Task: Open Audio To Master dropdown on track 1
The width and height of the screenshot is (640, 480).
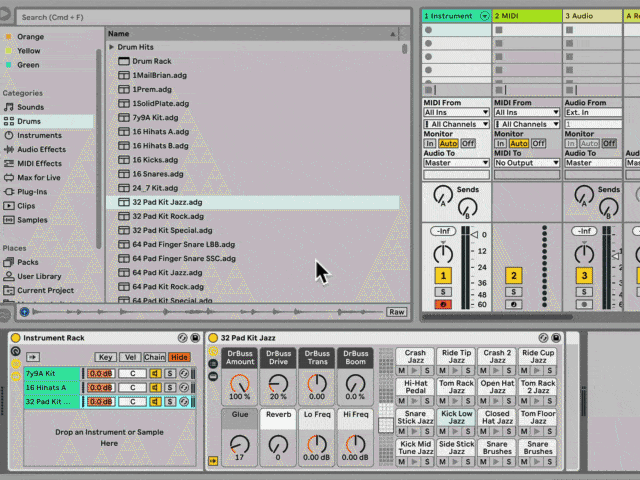Action: click(x=456, y=163)
